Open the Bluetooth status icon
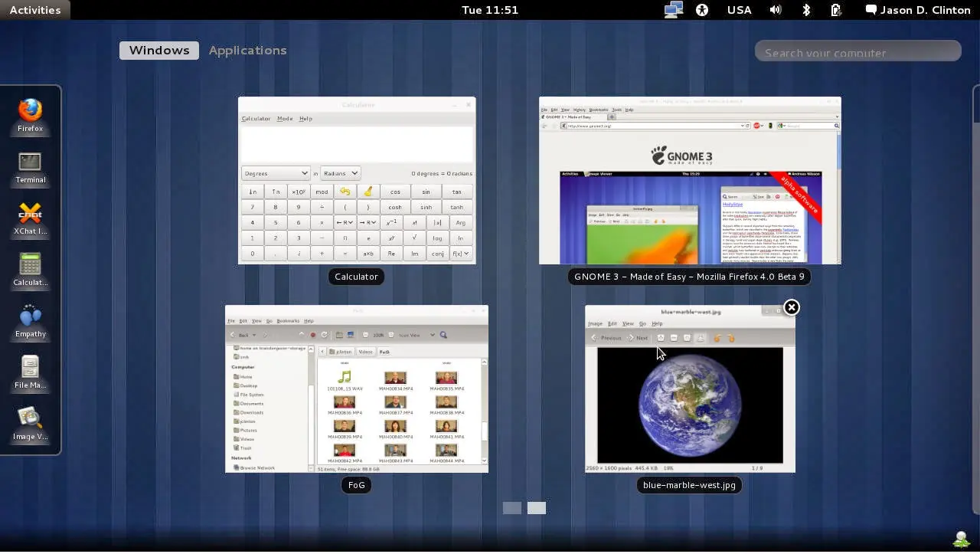 805,10
